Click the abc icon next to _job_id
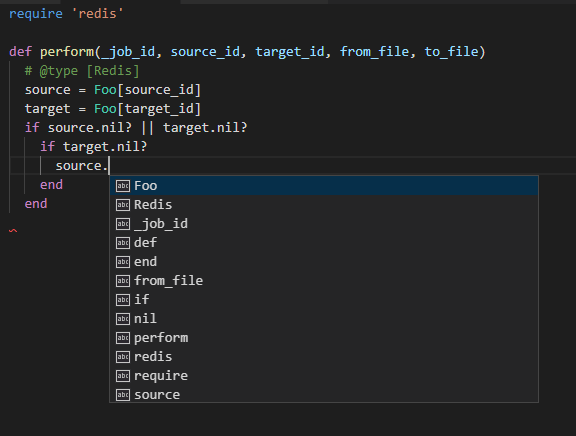576x436 pixels. click(123, 224)
